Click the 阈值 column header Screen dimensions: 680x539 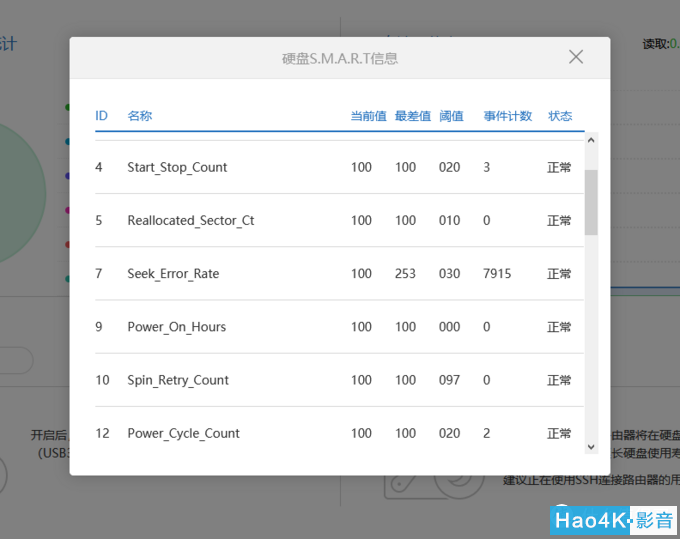coord(451,116)
